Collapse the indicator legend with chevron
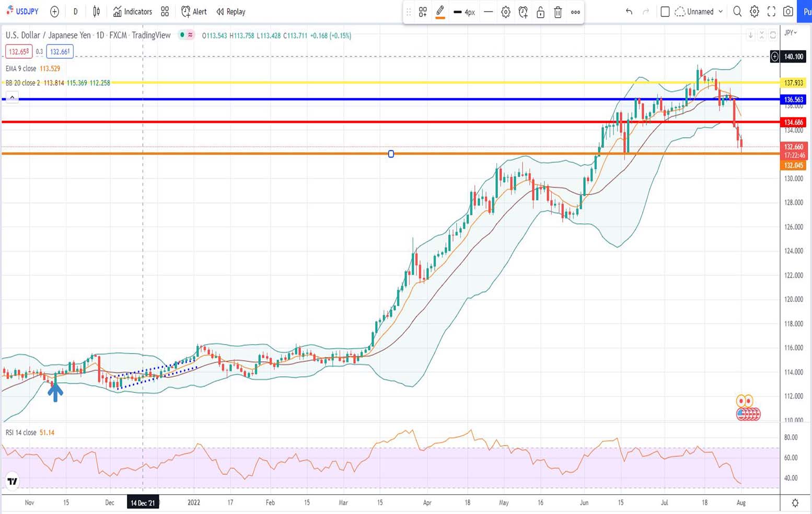This screenshot has height=514, width=812. click(12, 97)
